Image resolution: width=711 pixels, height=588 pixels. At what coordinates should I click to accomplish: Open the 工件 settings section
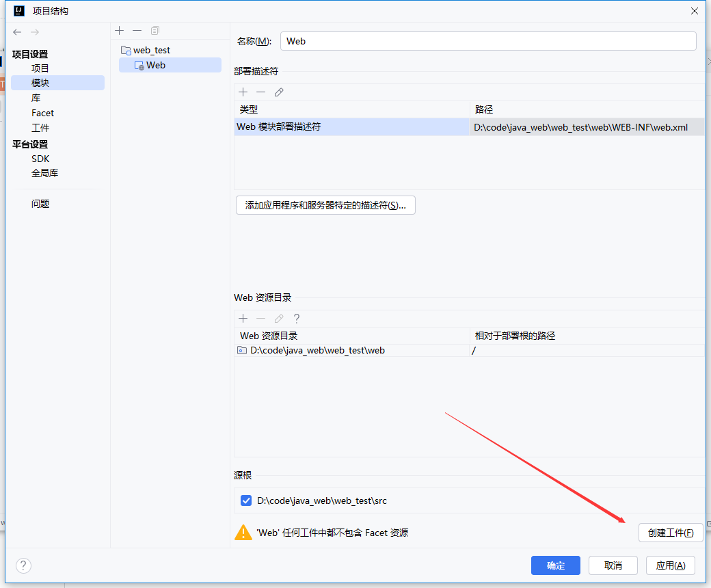(40, 128)
